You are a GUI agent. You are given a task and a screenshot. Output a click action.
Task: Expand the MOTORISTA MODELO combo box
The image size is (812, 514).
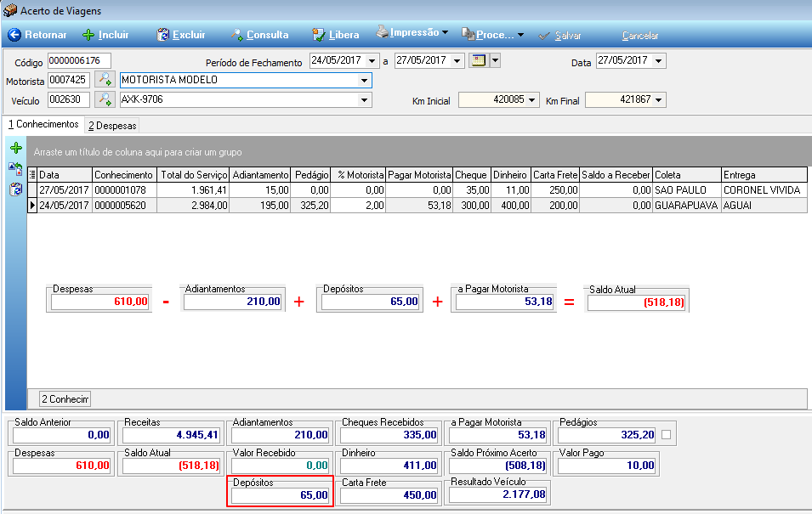coord(364,81)
